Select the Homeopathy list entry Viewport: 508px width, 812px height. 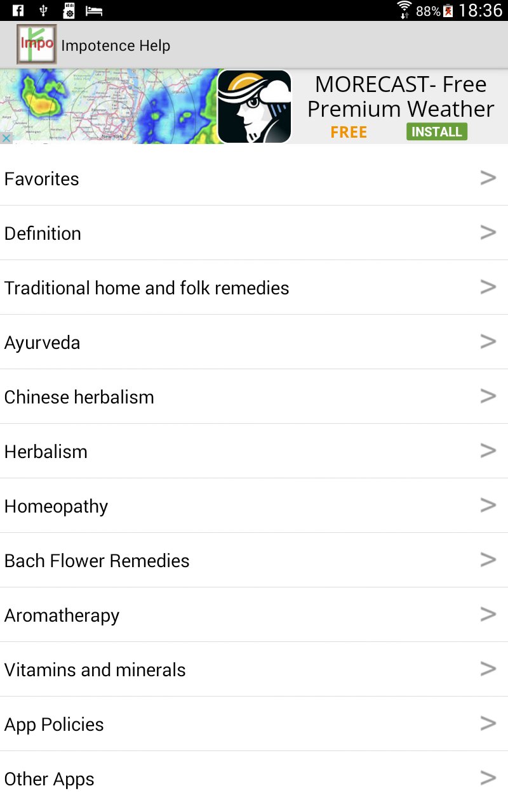254,506
